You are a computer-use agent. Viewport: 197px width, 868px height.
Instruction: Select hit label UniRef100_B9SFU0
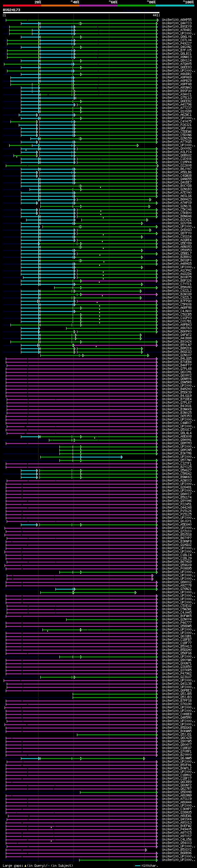pos(177,91)
